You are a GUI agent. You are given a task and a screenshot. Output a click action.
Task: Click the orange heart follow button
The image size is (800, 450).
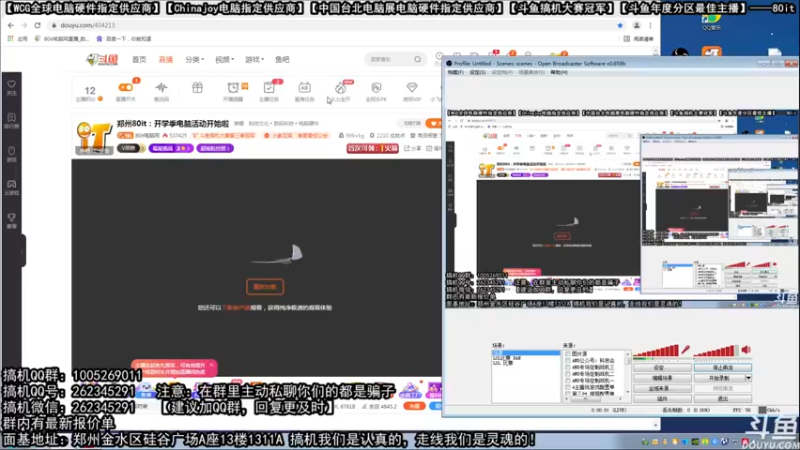434,123
